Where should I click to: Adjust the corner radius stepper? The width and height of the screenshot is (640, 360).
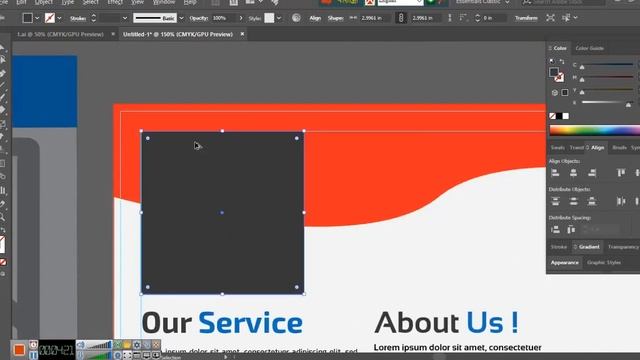tap(478, 18)
